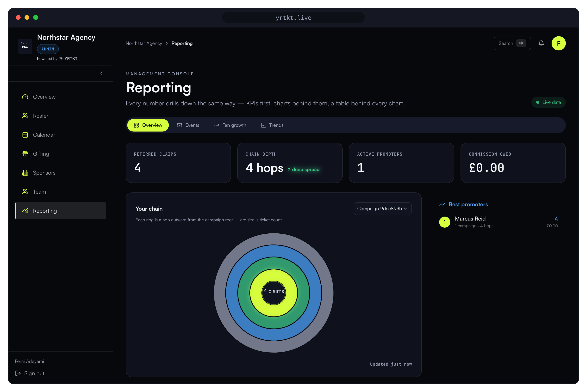Click the trending arrow icon on Fan growth

pyautogui.click(x=216, y=125)
